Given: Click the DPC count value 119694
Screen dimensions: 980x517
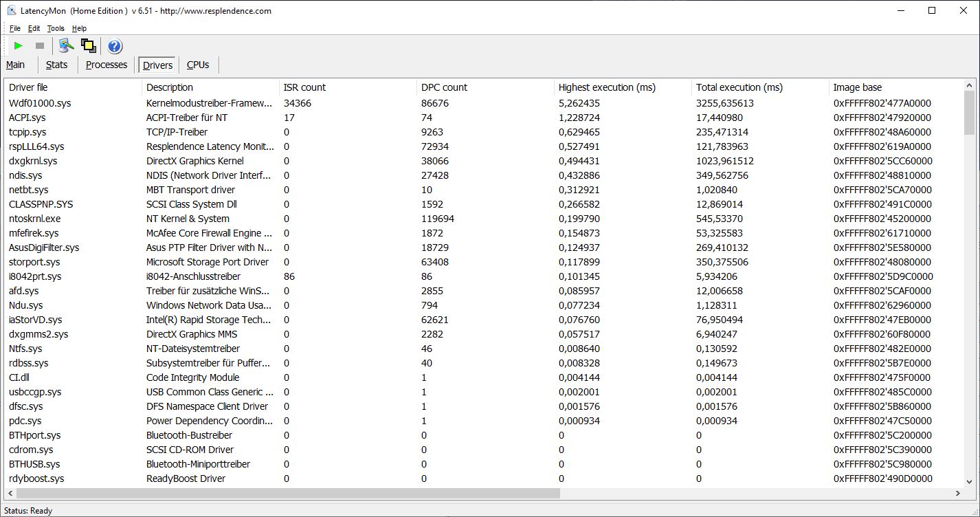Looking at the screenshot, I should [x=438, y=219].
